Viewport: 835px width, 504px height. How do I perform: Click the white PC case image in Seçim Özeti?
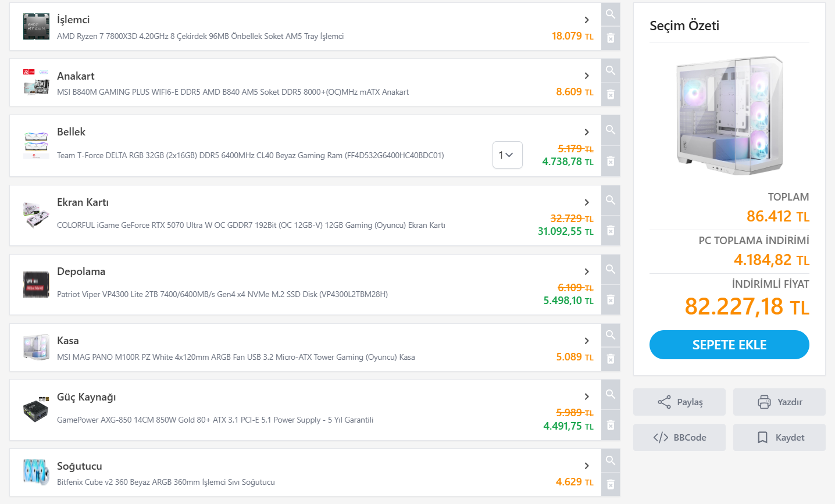tap(729, 115)
